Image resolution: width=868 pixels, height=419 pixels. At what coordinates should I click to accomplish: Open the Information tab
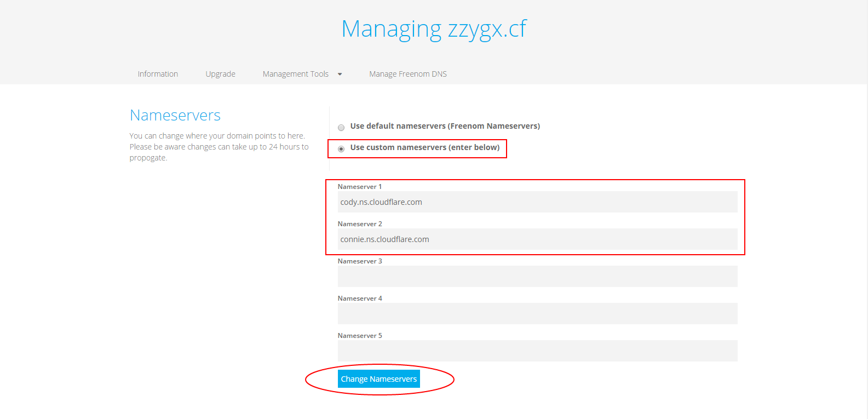tap(158, 74)
